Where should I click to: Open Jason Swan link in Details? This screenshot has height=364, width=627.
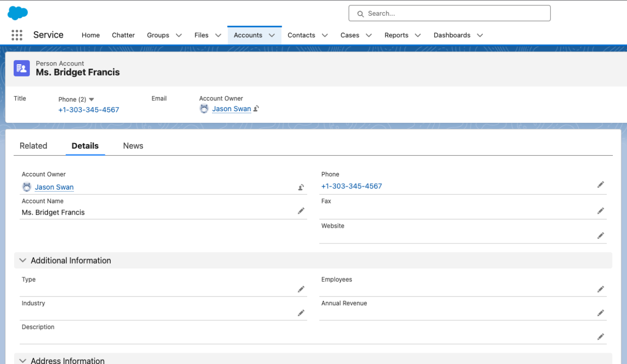(54, 187)
